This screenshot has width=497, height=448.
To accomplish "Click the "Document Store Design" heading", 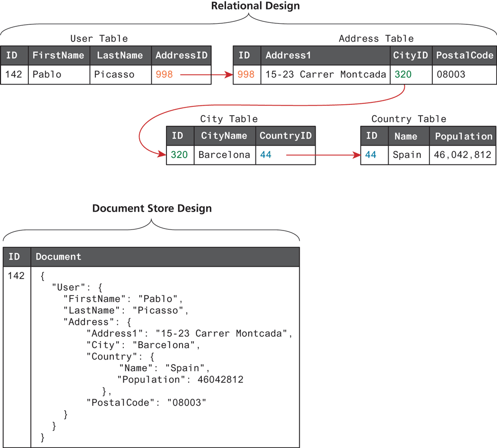I will coord(152,209).
